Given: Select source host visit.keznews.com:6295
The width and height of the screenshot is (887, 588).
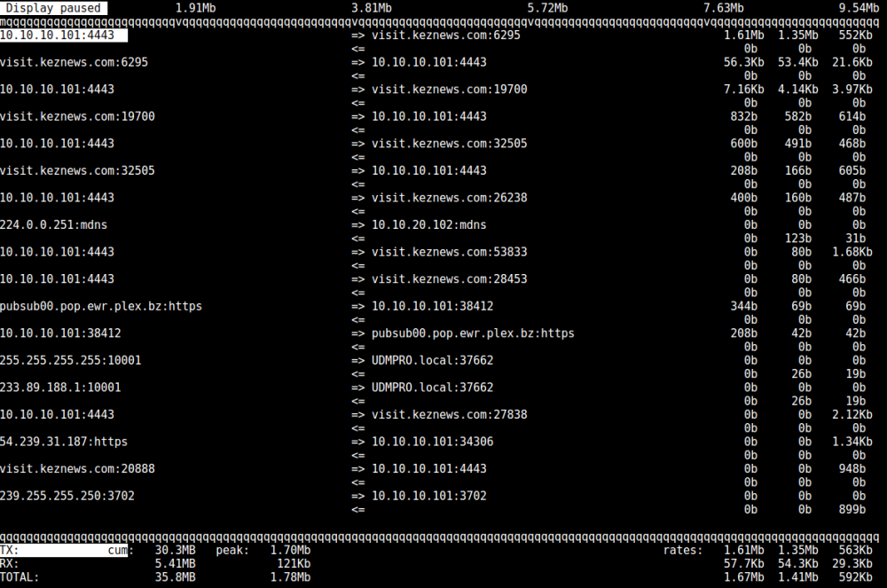Looking at the screenshot, I should click(75, 62).
